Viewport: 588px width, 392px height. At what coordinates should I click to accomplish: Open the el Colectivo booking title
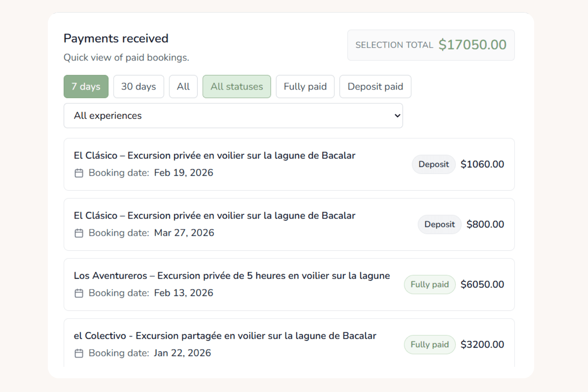coord(225,336)
